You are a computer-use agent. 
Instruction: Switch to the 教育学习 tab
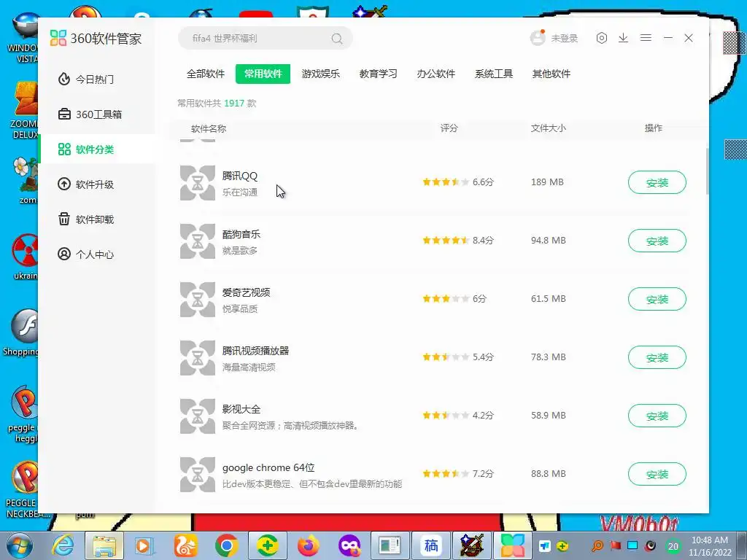(379, 74)
